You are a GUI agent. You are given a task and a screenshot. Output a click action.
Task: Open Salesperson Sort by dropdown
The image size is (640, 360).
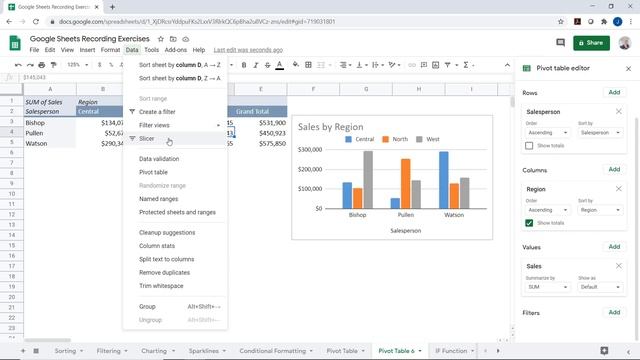(x=600, y=133)
